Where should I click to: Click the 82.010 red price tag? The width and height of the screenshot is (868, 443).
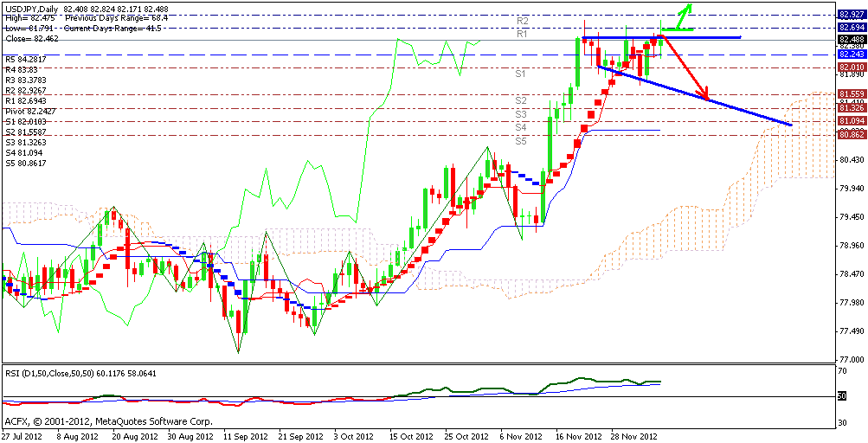(850, 67)
